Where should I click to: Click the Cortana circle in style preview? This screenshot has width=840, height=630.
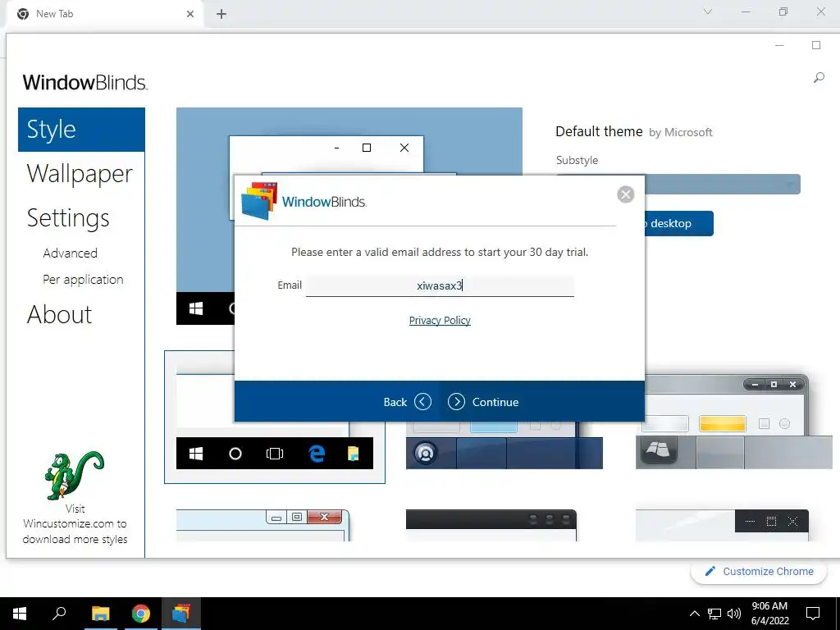(x=235, y=454)
